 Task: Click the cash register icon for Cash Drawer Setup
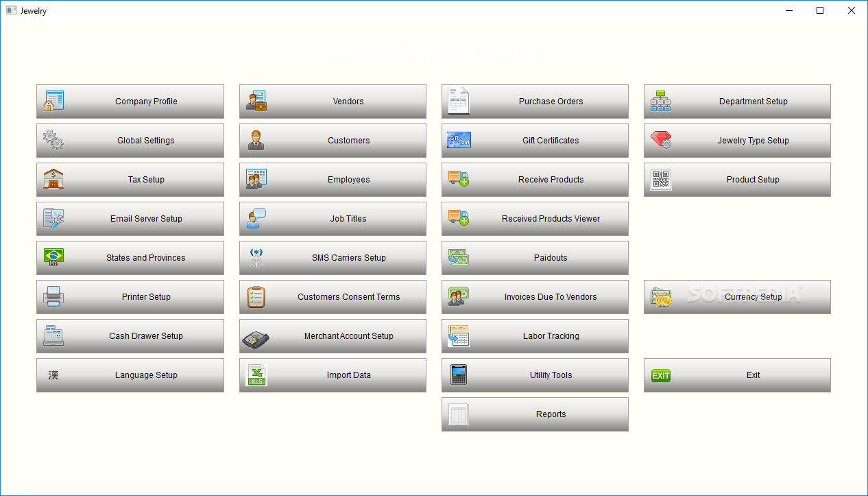point(53,335)
